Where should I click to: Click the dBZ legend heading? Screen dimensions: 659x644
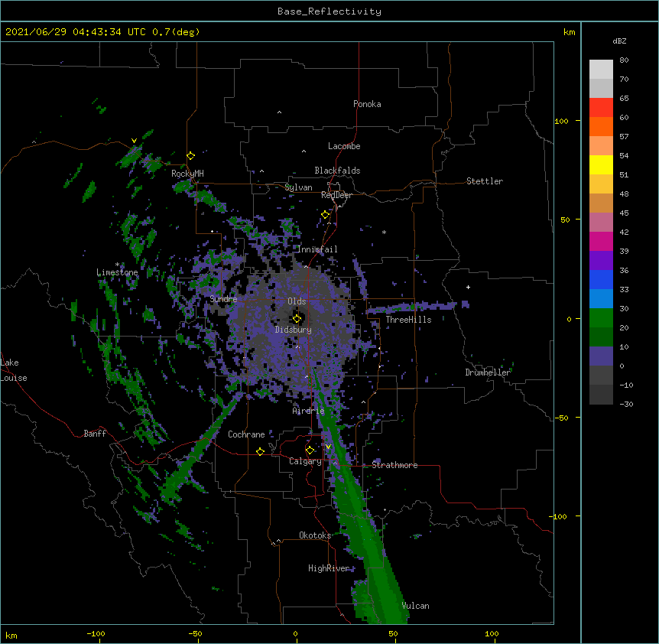pos(619,41)
